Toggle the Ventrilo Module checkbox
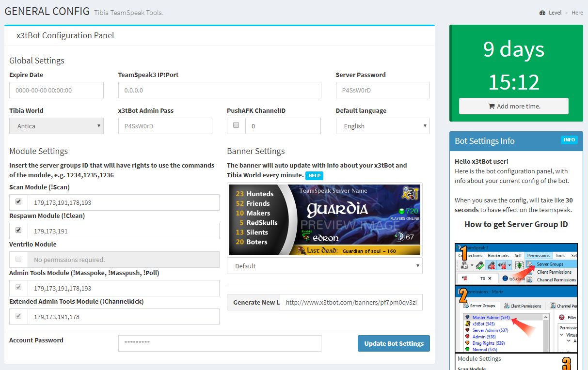This screenshot has height=370, width=588. tap(18, 259)
